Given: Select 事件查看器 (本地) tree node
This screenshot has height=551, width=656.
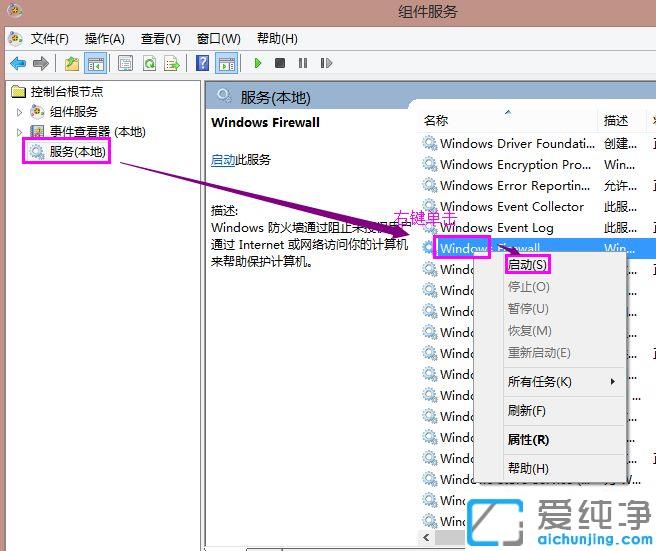Looking at the screenshot, I should tap(97, 132).
